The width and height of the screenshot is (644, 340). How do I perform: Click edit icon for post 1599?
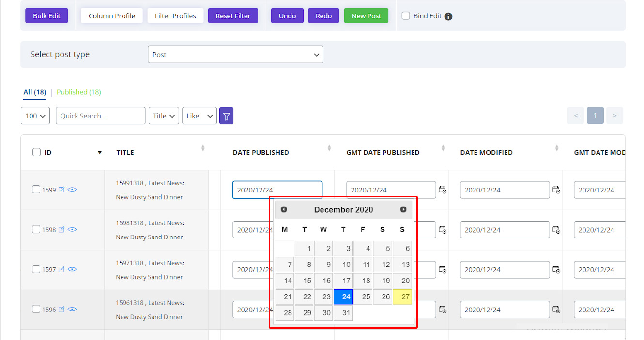(61, 190)
